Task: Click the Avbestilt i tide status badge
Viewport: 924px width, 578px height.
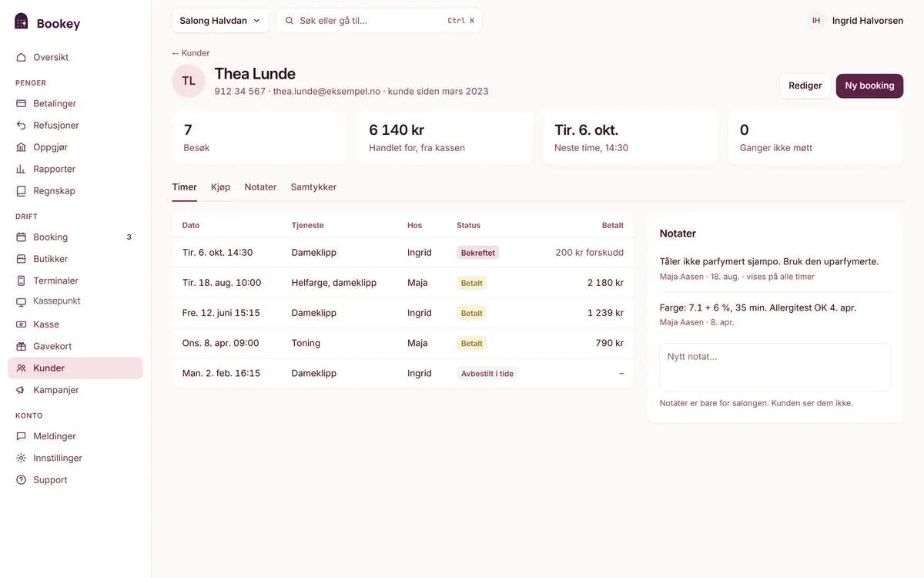Action: tap(487, 374)
